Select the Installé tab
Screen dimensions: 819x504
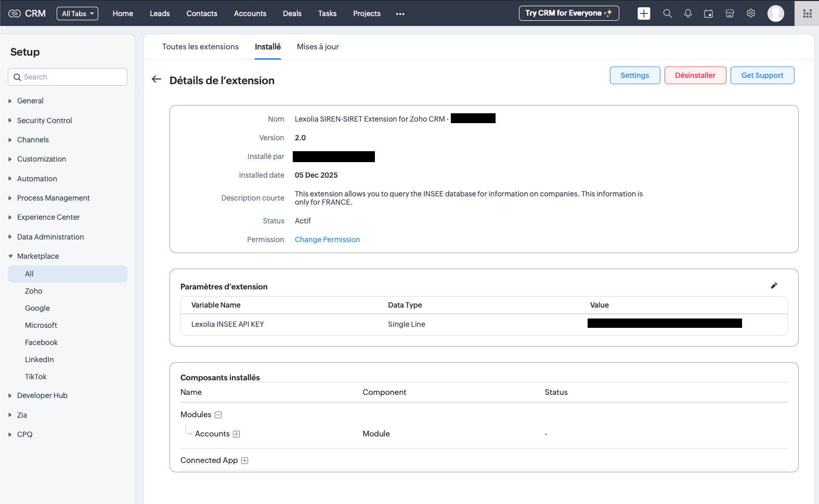[268, 47]
